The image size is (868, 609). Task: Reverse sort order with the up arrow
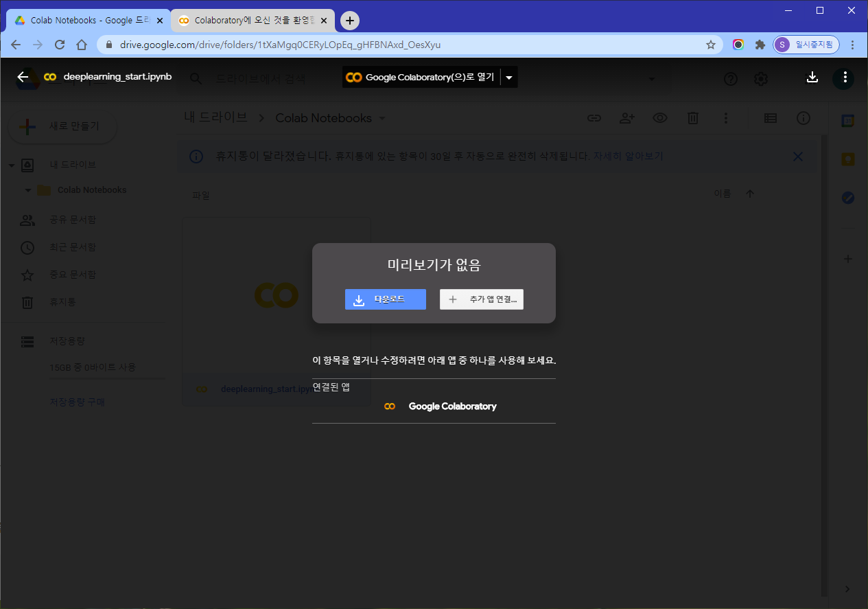click(x=750, y=194)
